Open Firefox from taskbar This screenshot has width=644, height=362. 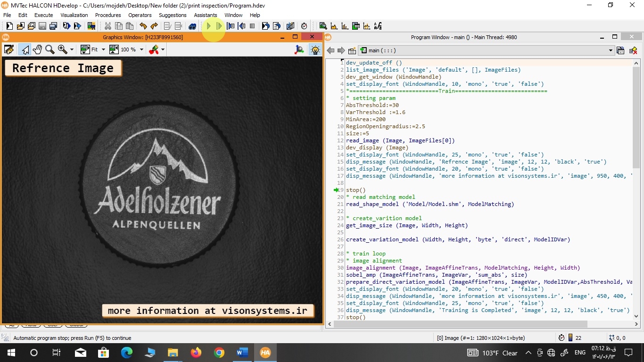click(196, 353)
